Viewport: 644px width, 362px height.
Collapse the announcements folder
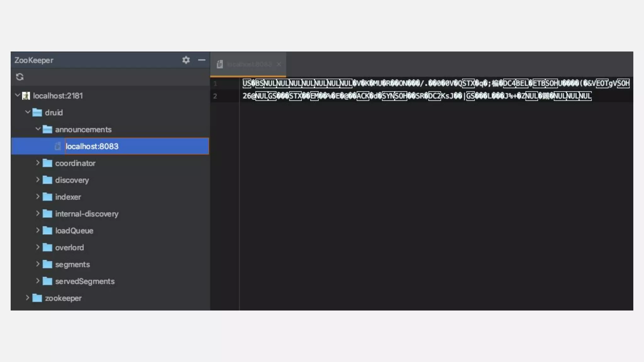tap(38, 129)
